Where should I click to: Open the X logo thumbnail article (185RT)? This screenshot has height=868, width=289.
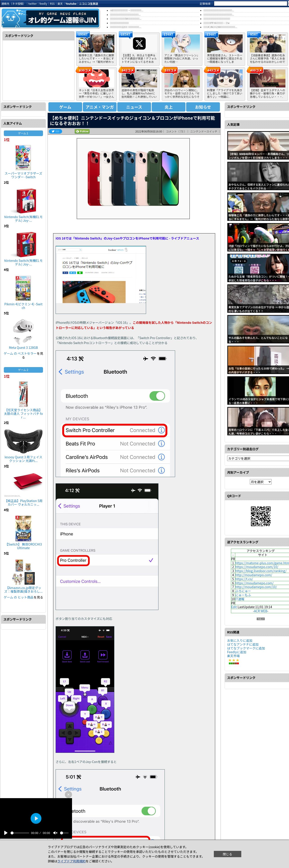point(139,43)
